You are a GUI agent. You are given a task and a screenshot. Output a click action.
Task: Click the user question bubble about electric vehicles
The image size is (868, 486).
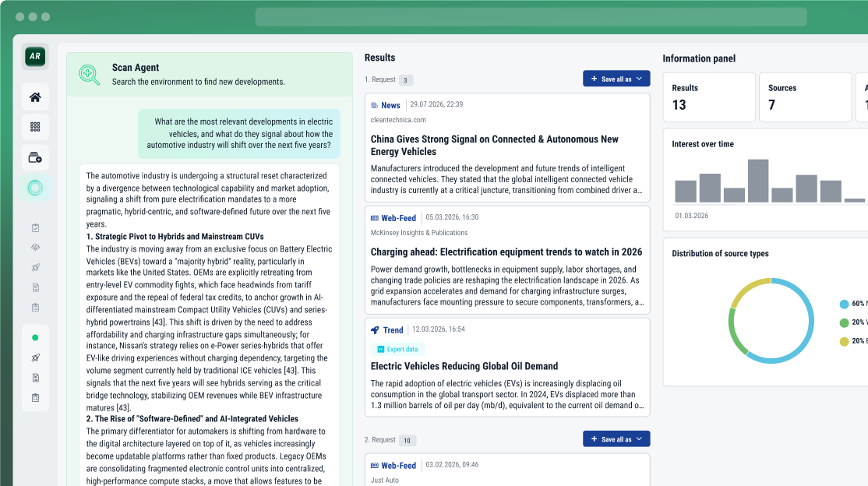[x=239, y=133]
